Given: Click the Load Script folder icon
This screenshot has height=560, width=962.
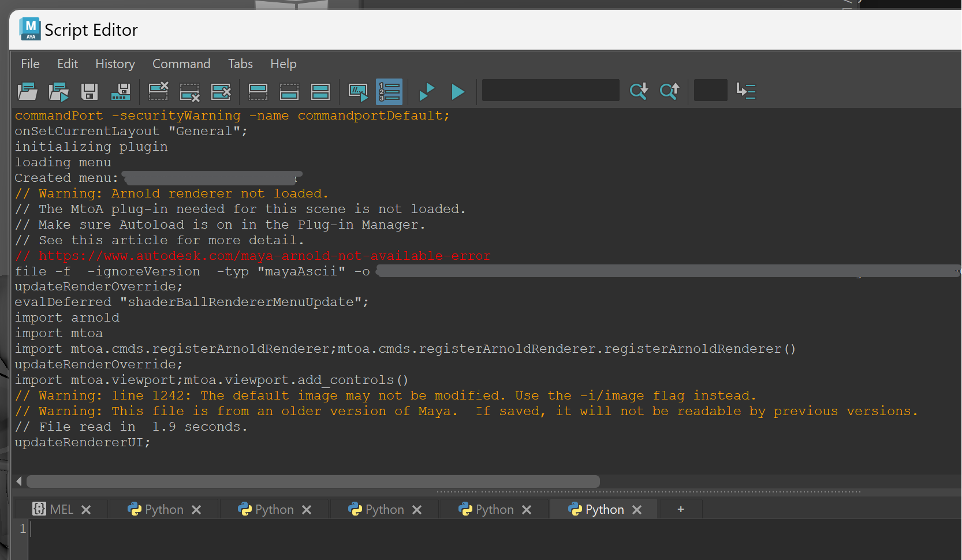Looking at the screenshot, I should click(27, 91).
